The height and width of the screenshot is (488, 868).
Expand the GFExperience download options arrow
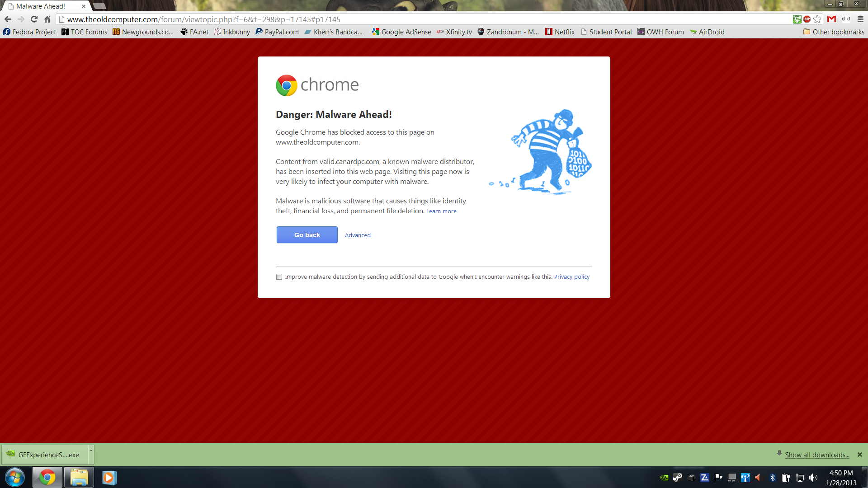pos(91,451)
